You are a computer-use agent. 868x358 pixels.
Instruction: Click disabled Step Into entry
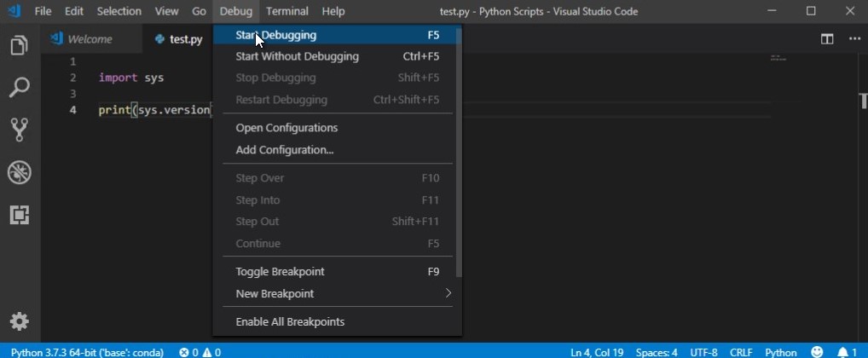pyautogui.click(x=334, y=200)
